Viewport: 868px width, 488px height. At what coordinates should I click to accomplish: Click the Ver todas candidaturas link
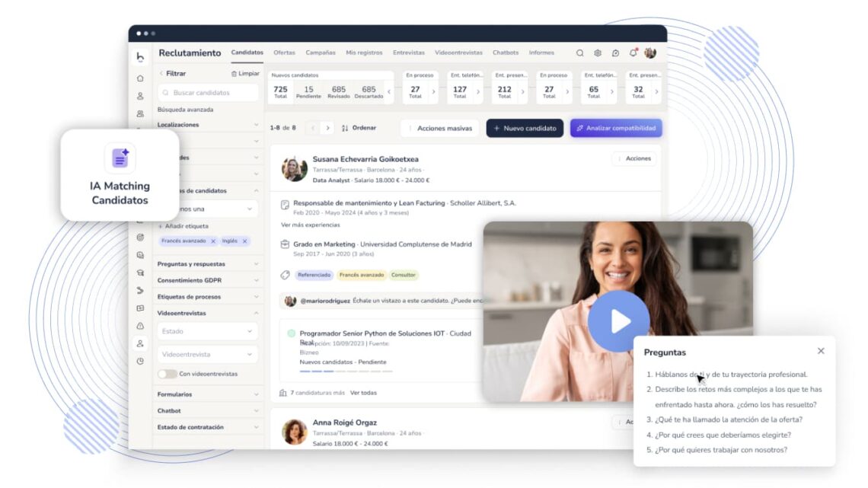pyautogui.click(x=363, y=393)
